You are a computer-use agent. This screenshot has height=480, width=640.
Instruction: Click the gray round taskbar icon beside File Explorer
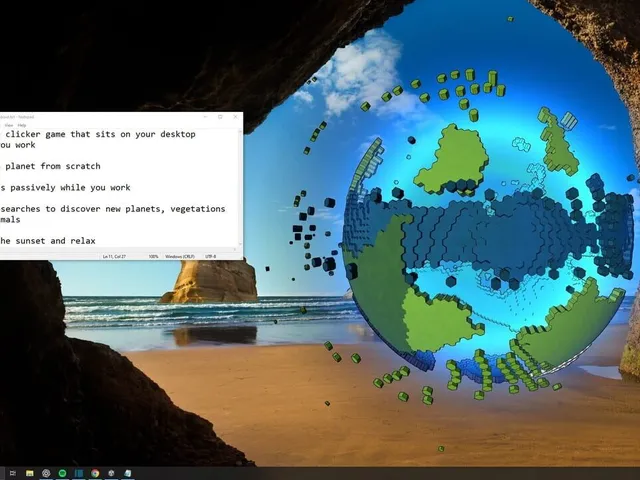46,473
